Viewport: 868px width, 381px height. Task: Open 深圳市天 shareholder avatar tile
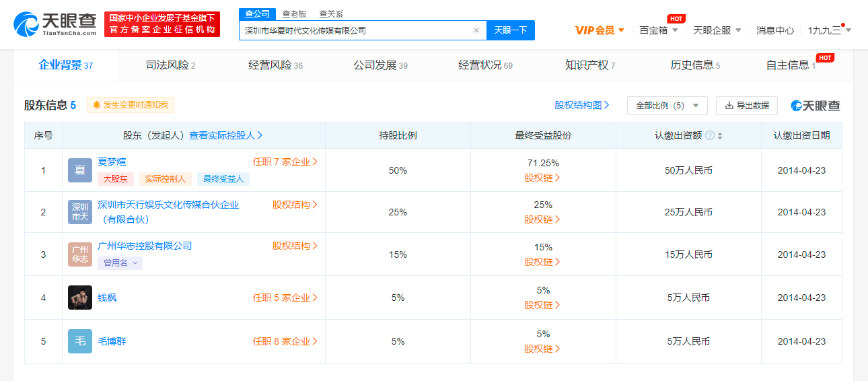pyautogui.click(x=80, y=212)
